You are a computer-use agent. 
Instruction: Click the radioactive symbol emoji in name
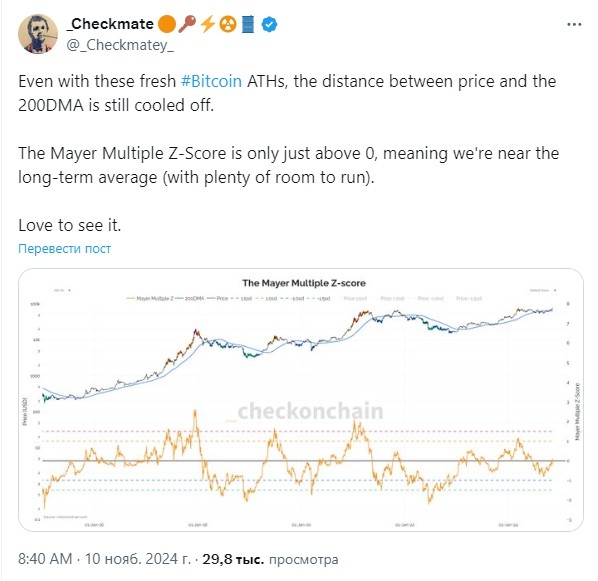[x=228, y=24]
